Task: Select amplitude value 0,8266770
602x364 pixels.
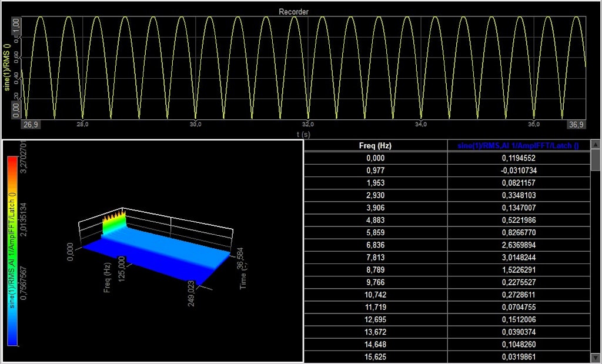Action: click(519, 232)
